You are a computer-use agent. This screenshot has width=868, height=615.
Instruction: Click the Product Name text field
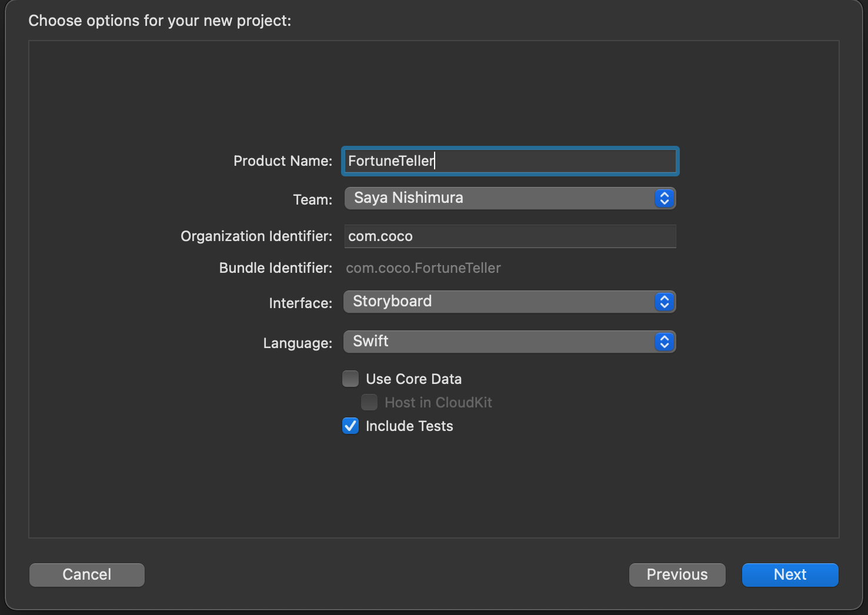coord(510,161)
